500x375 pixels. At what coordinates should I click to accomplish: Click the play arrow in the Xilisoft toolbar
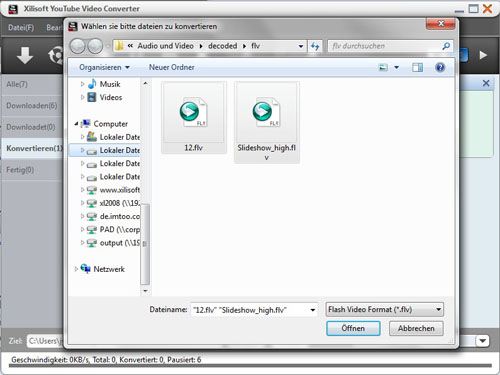click(x=483, y=55)
